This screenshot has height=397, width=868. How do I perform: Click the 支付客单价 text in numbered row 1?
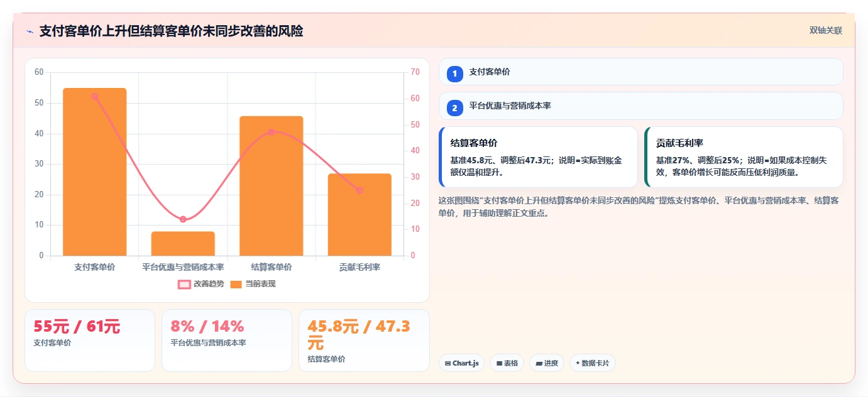point(490,72)
